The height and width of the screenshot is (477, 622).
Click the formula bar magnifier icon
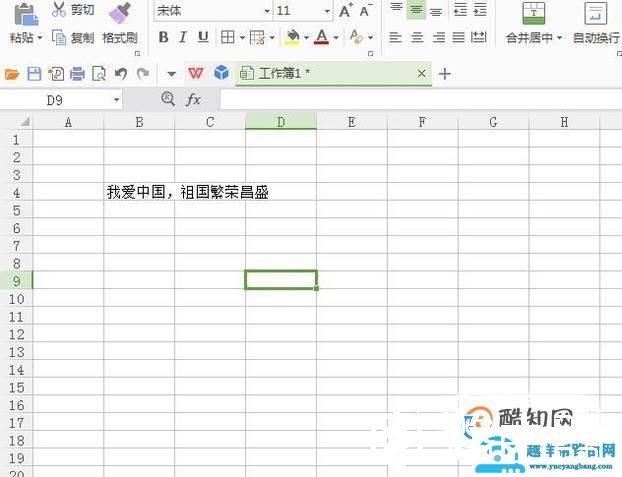168,99
